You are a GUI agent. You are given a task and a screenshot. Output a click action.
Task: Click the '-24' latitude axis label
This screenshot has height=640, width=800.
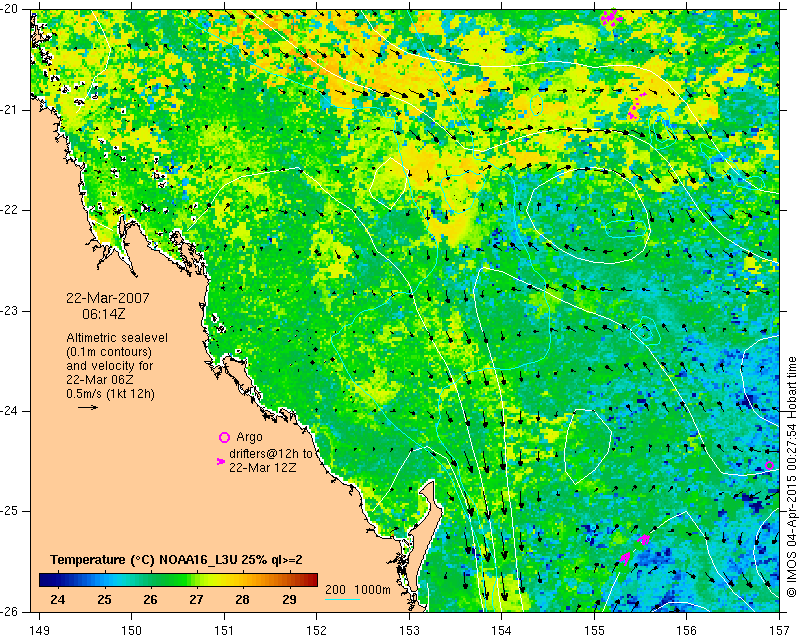(11, 411)
